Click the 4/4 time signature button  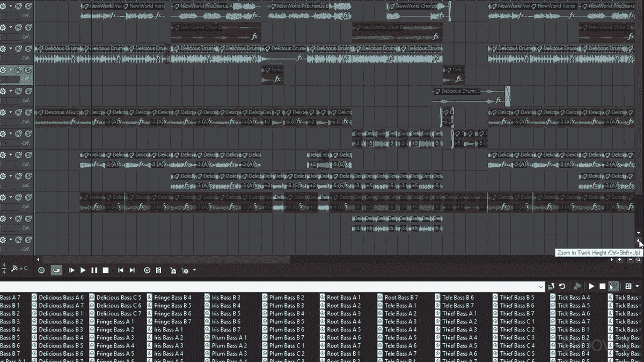[x=4, y=268]
